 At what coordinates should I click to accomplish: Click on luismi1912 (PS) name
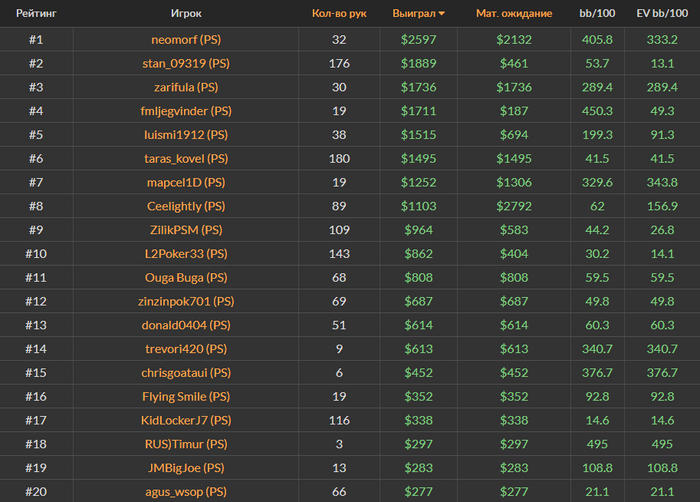click(x=185, y=135)
